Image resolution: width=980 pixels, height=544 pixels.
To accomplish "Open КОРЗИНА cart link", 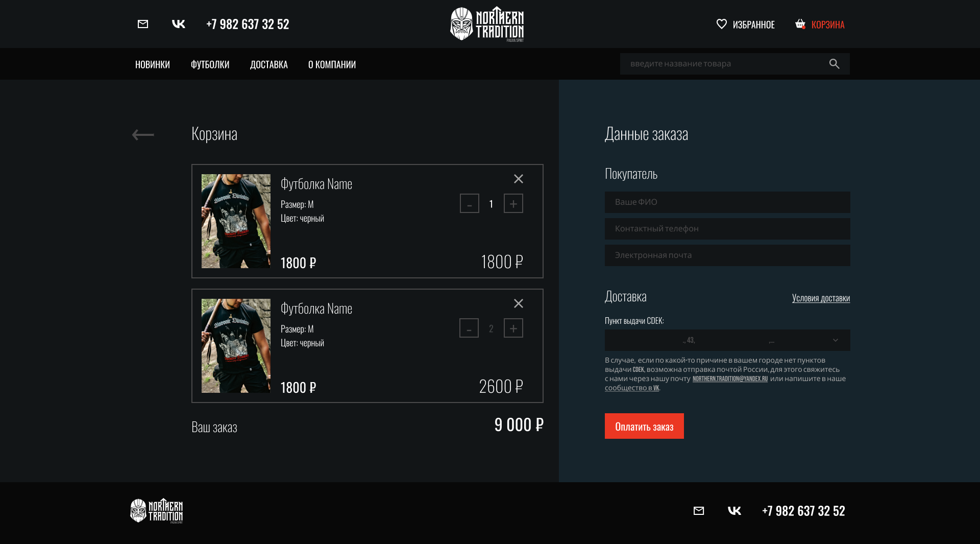I will pyautogui.click(x=828, y=25).
